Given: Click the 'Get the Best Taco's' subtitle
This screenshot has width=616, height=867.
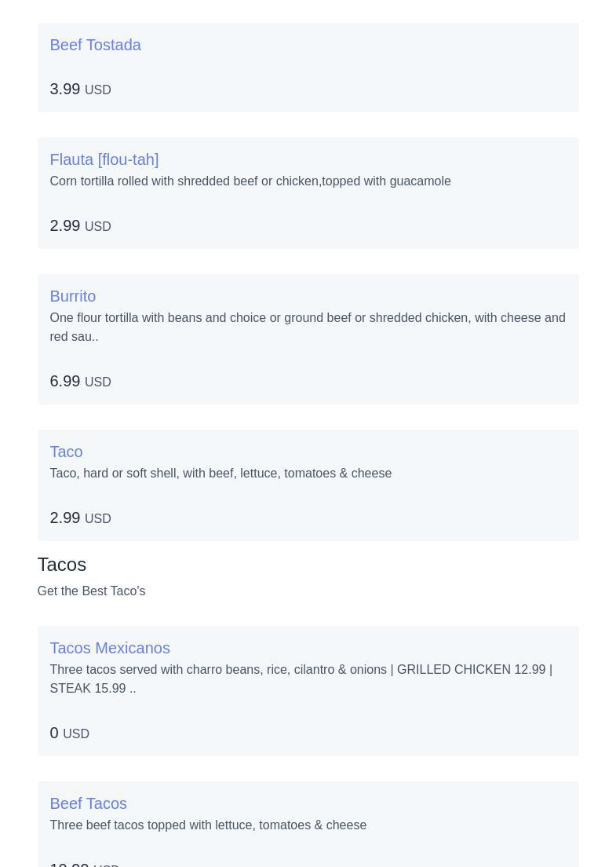Looking at the screenshot, I should click(x=91, y=591).
